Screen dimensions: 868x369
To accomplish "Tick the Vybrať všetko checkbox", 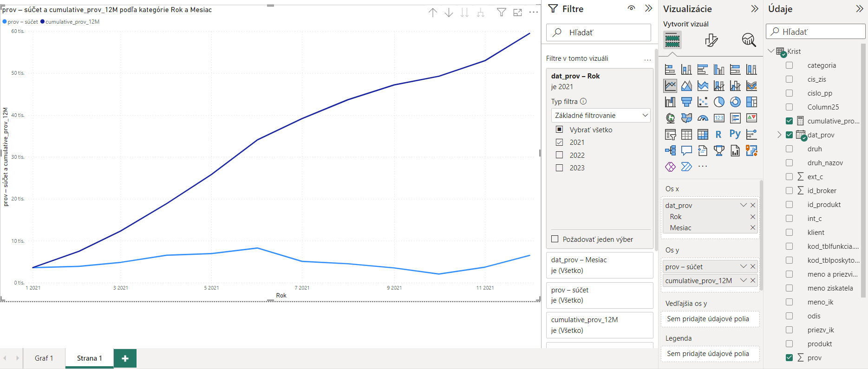I will (x=560, y=129).
